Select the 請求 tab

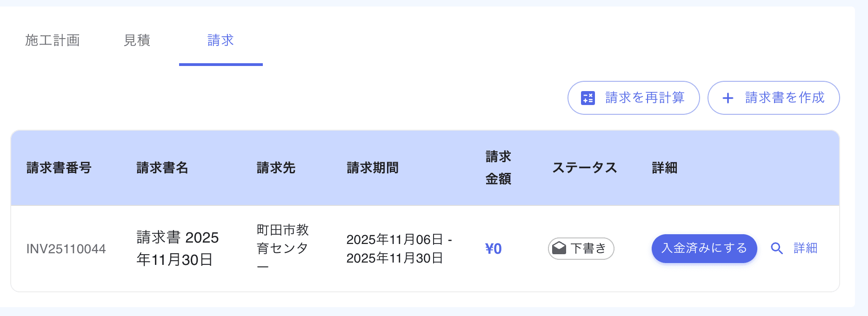220,40
